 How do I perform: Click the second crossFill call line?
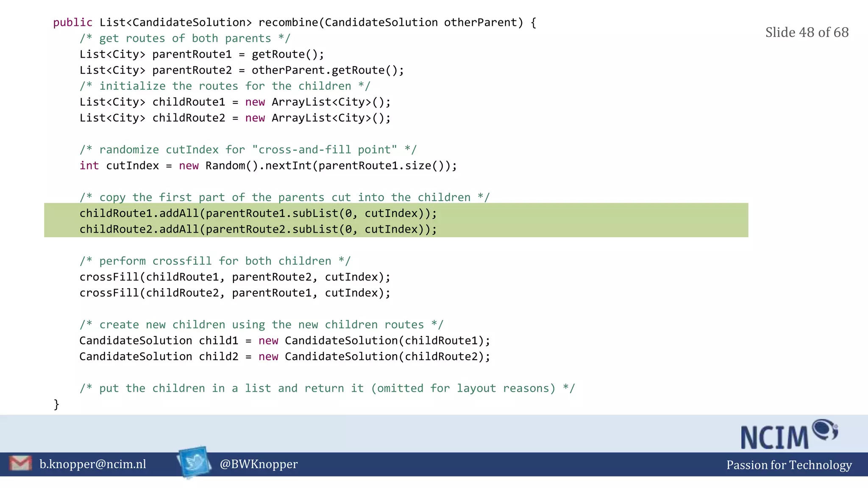pyautogui.click(x=235, y=293)
